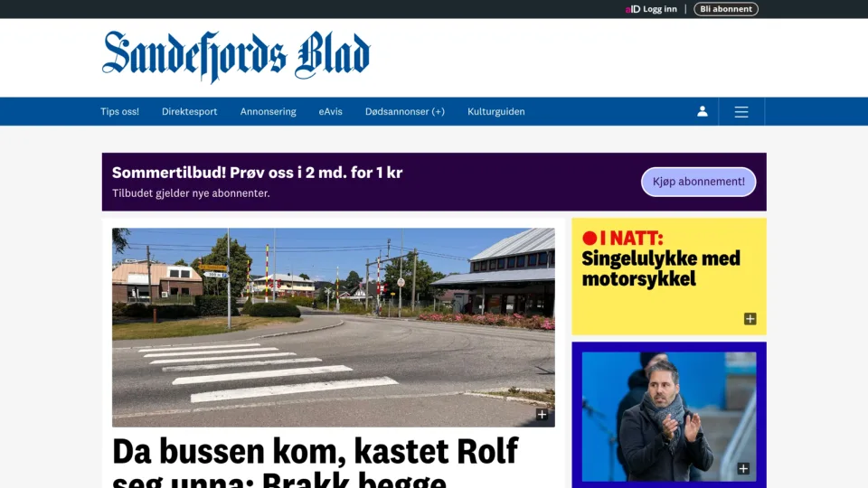Click the Logg inn link
Screen dimensions: 868x488
click(660, 9)
